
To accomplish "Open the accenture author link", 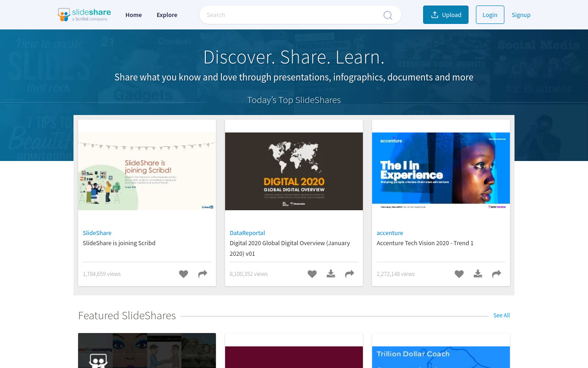I will tap(390, 233).
